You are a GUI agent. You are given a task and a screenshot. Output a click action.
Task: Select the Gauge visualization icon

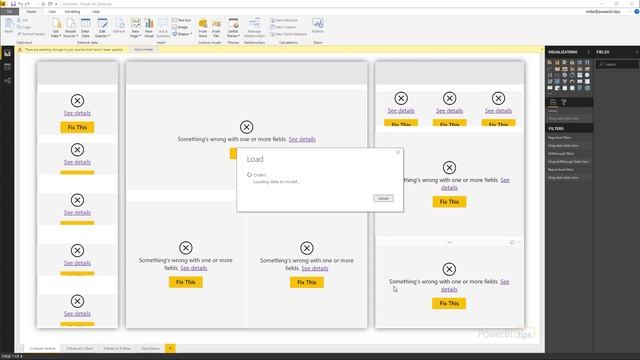click(572, 82)
